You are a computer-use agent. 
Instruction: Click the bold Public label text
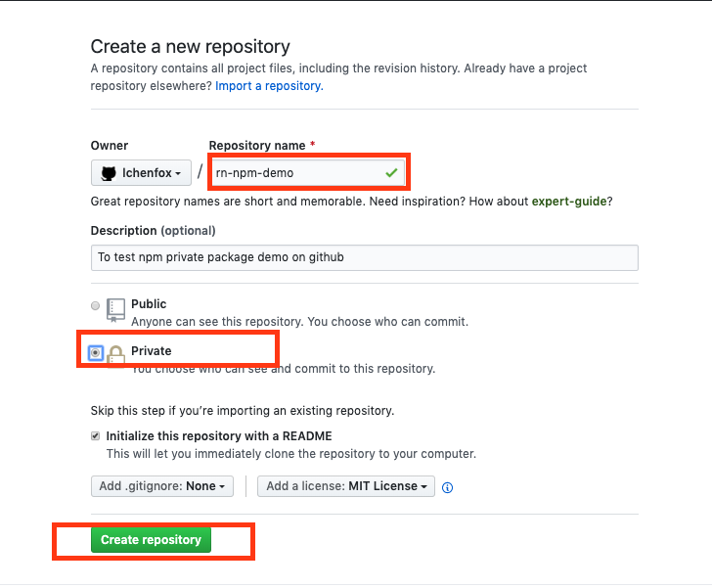coord(149,304)
